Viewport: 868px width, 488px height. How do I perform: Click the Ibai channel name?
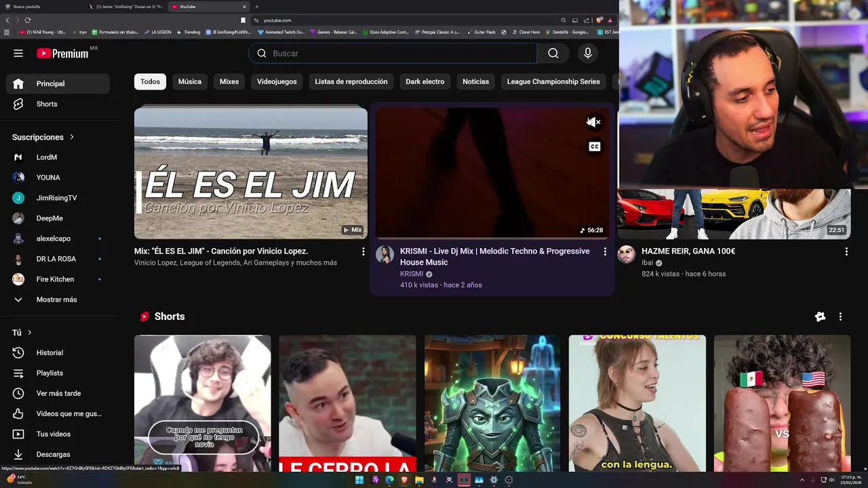tap(647, 263)
